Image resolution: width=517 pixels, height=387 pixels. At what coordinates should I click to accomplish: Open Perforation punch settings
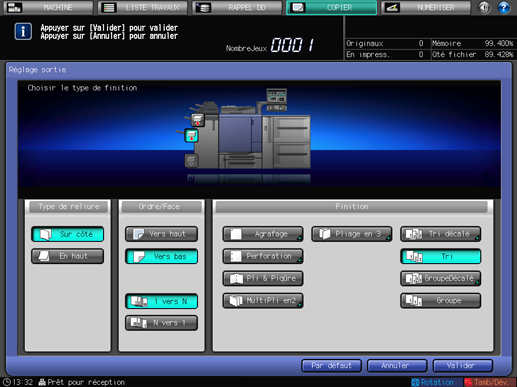(x=263, y=256)
